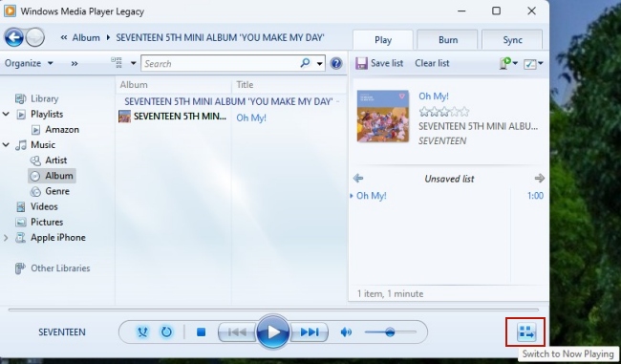Viewport: 621px width, 364px height.
Task: Select the Oh My! track in library list
Action: coord(251,118)
